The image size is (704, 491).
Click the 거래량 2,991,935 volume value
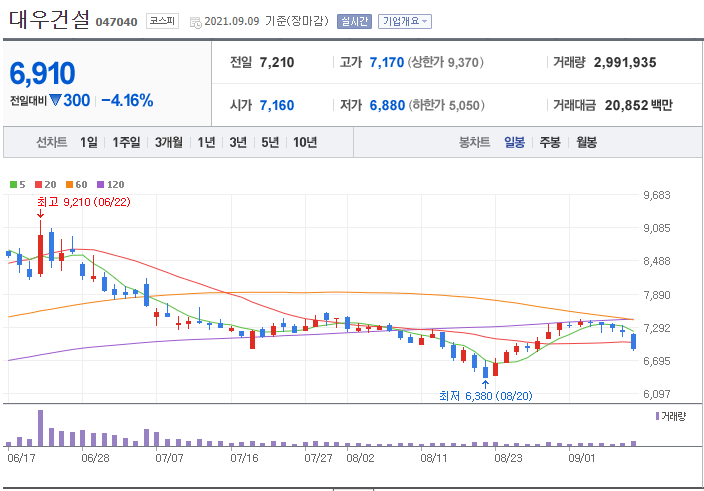pyautogui.click(x=625, y=62)
